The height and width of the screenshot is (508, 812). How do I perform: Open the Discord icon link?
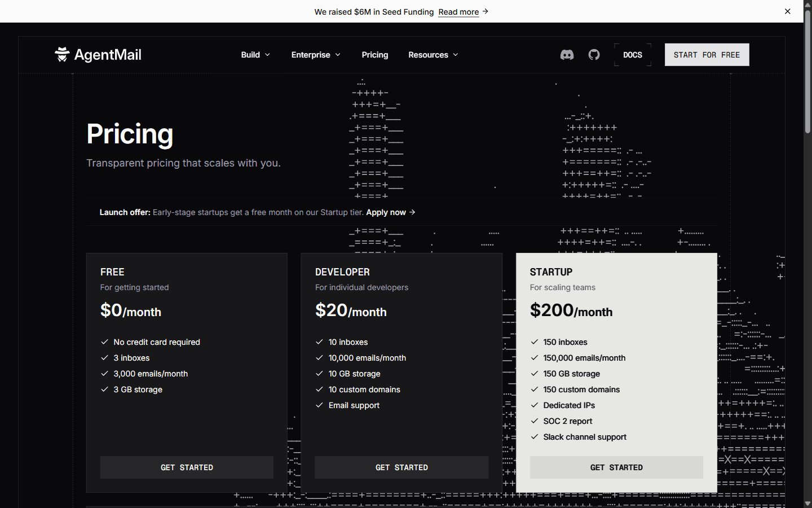[x=567, y=55]
